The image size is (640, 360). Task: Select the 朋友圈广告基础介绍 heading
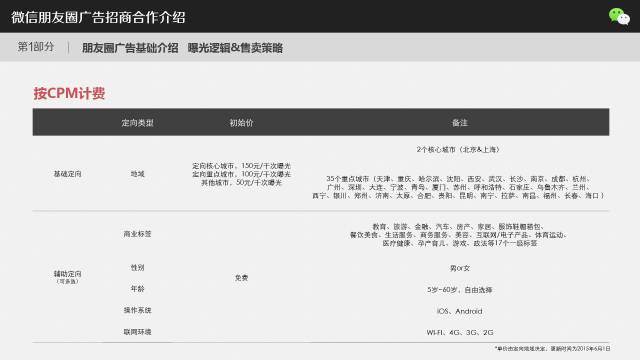tap(130, 48)
